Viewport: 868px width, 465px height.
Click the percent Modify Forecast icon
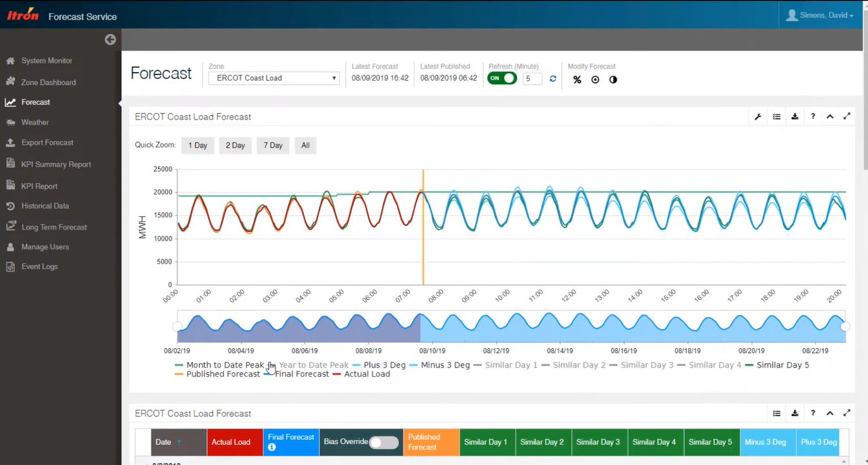tap(577, 80)
